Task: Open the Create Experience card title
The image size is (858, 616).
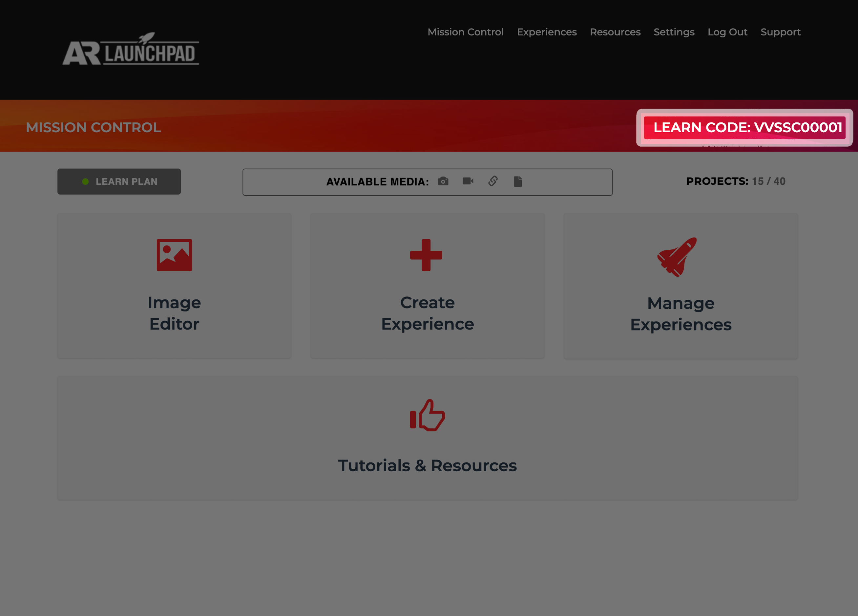Action: 428,313
